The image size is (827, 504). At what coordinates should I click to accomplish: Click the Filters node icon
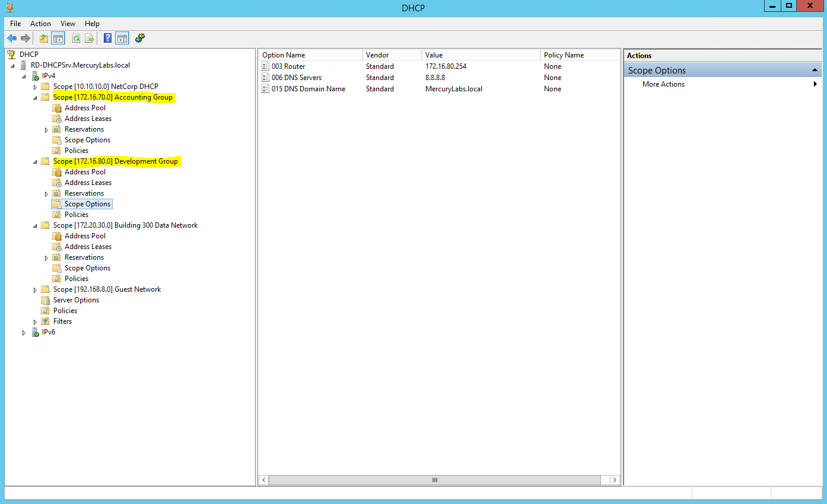coord(46,321)
